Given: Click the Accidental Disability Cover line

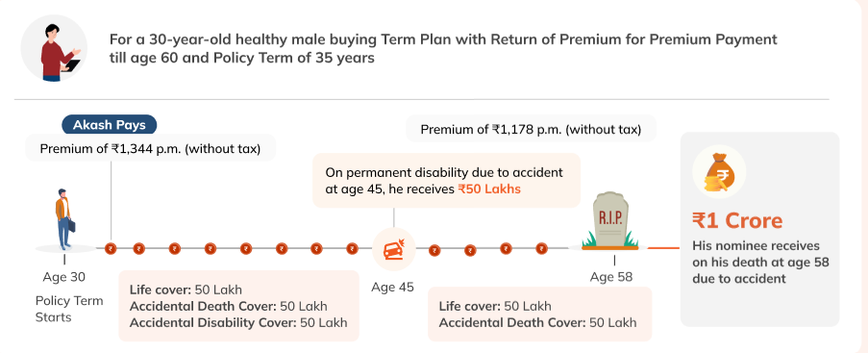Looking at the screenshot, I should tap(238, 322).
